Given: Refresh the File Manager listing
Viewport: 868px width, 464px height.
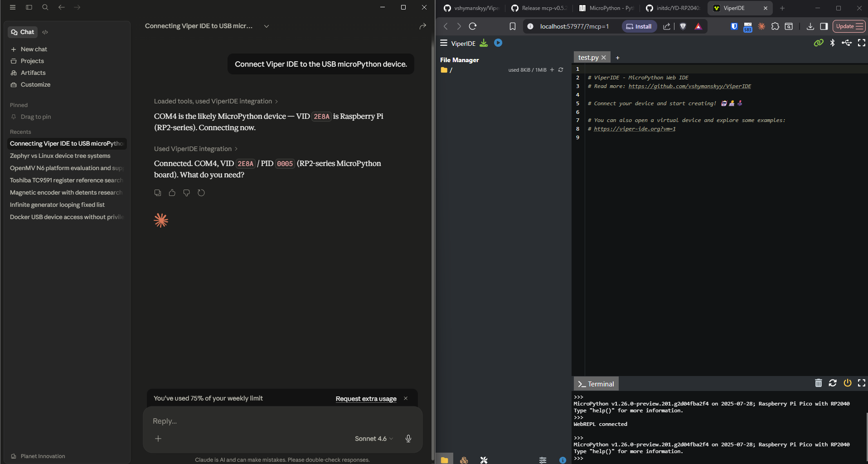Looking at the screenshot, I should click(x=561, y=70).
